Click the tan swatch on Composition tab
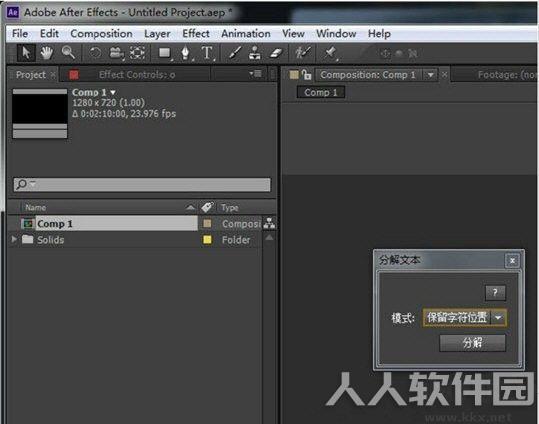The image size is (539, 424). tap(294, 75)
